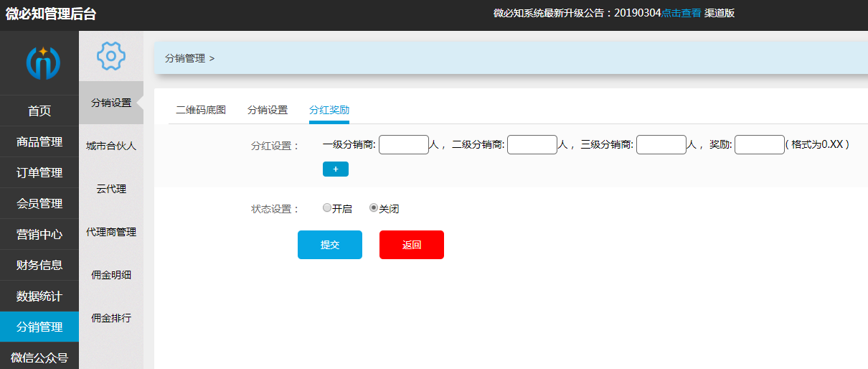This screenshot has height=369, width=868.
Task: Focus the 一级分销商 input field
Action: click(403, 144)
